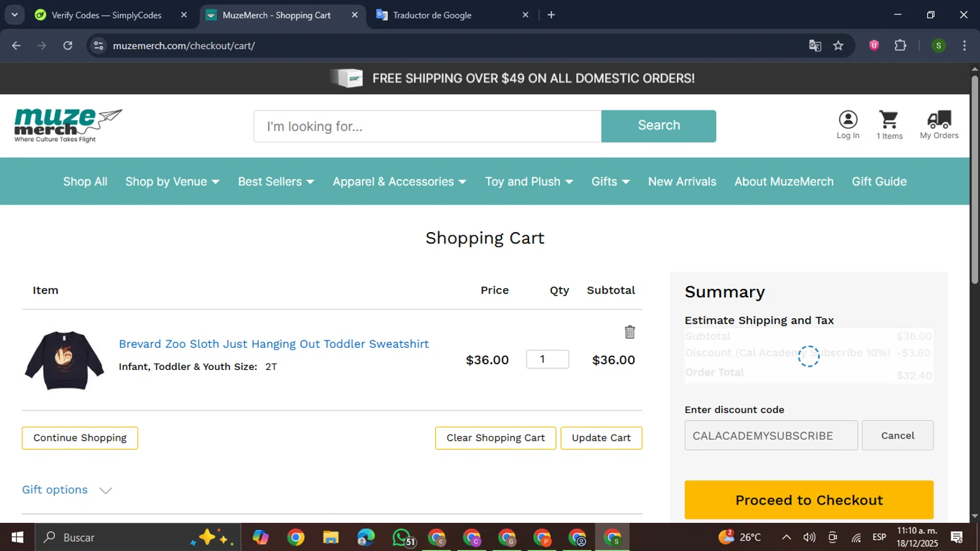Click the browser address bar URL
980x551 pixels.
coord(184,46)
